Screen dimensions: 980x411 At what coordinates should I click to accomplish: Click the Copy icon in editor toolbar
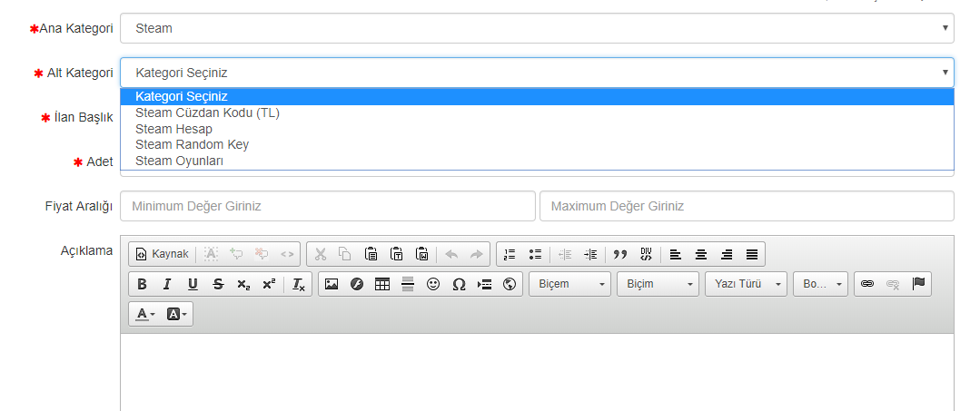(x=345, y=254)
